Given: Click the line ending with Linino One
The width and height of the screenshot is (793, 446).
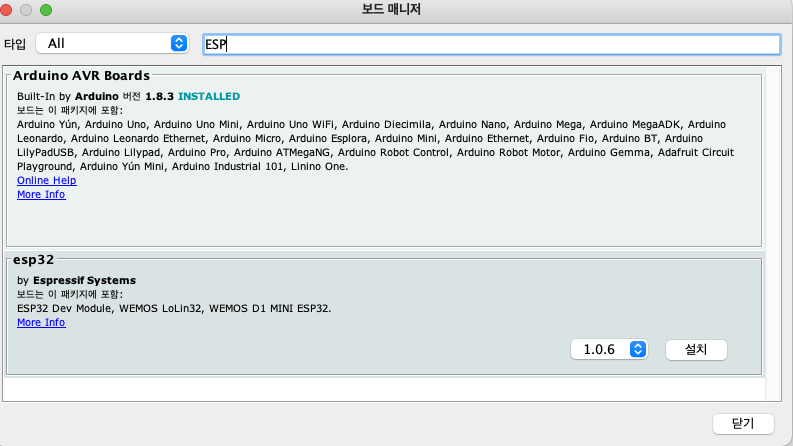Looking at the screenshot, I should click(183, 166).
